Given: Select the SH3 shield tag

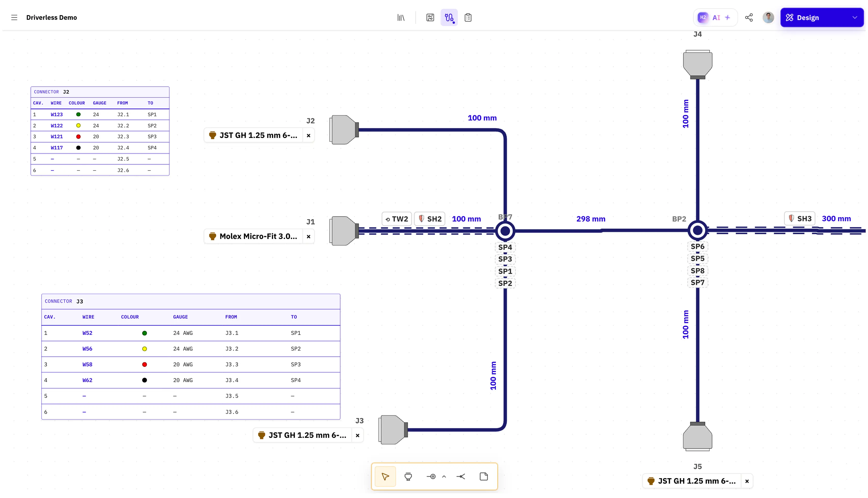Looking at the screenshot, I should [800, 219].
